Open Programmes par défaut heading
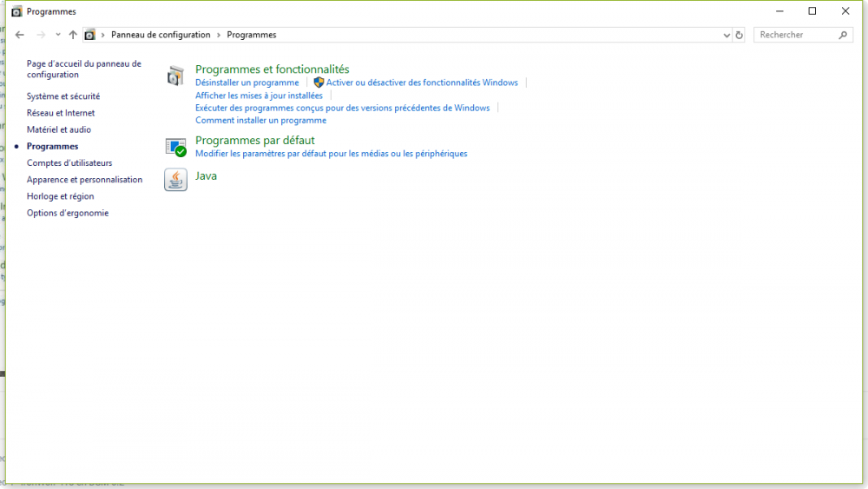Image resolution: width=868 pixels, height=489 pixels. tap(254, 140)
